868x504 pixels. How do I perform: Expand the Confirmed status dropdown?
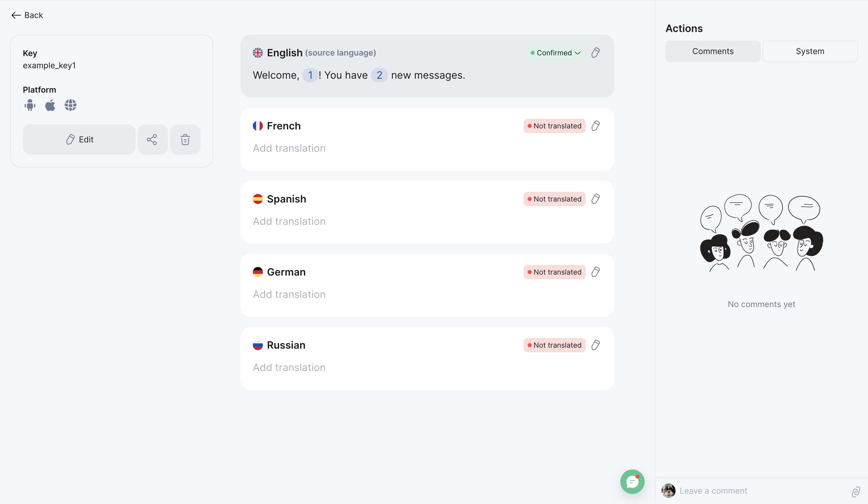(x=555, y=53)
